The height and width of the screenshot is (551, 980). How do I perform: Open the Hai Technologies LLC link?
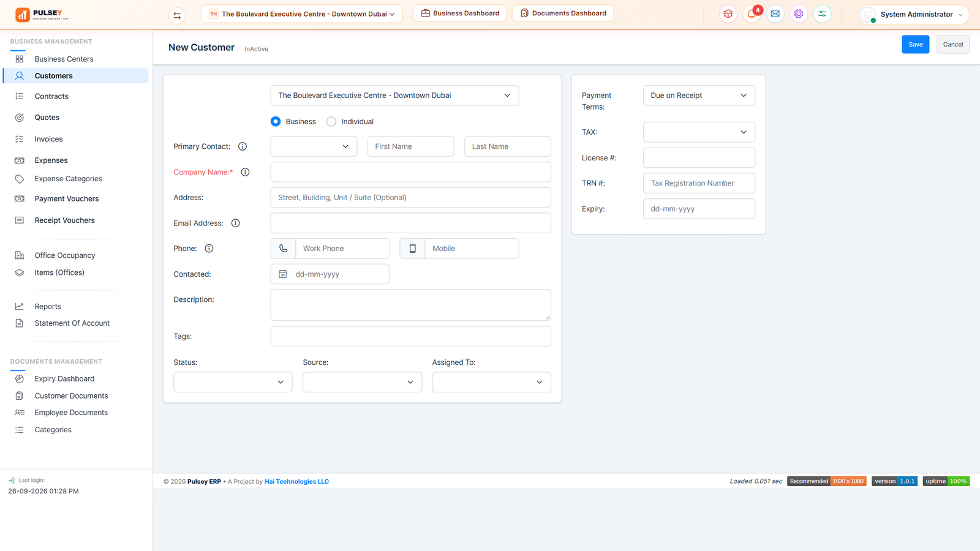[296, 481]
